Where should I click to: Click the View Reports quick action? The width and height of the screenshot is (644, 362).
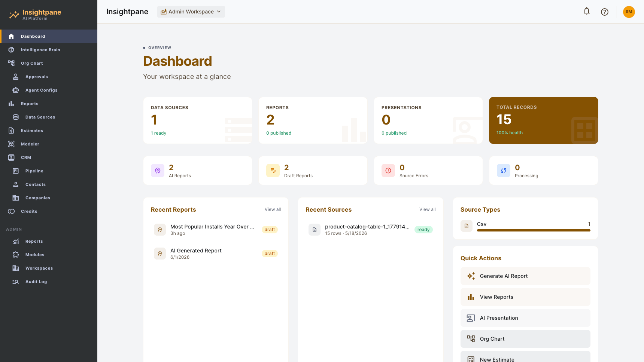pyautogui.click(x=525, y=297)
